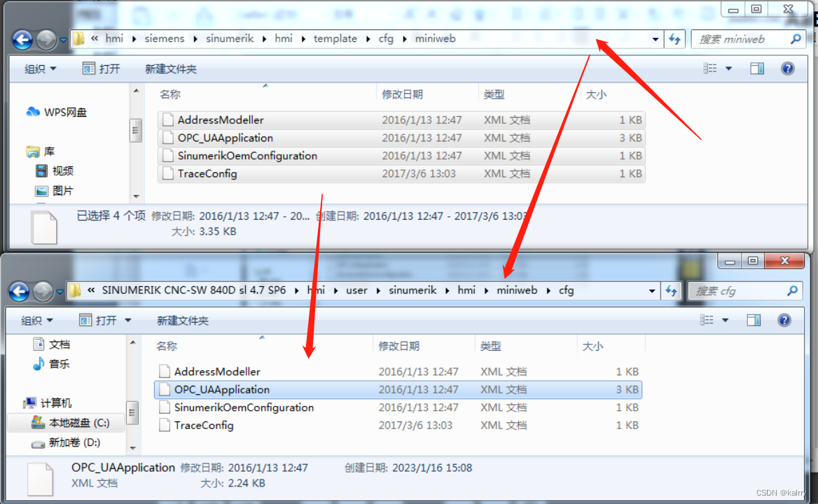
Task: Click 新建文件夹 in the top window
Action: pos(171,69)
